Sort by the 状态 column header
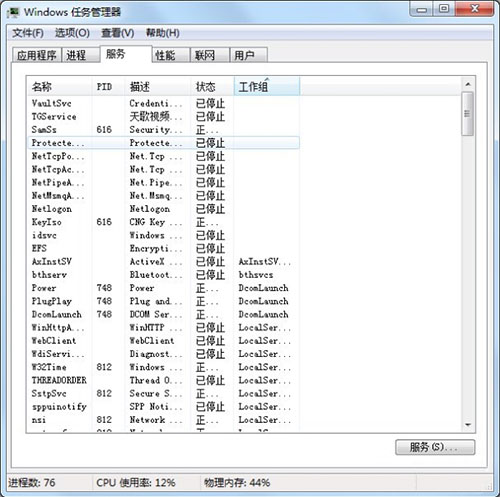Viewport: 500px width, 497px height. click(x=212, y=87)
